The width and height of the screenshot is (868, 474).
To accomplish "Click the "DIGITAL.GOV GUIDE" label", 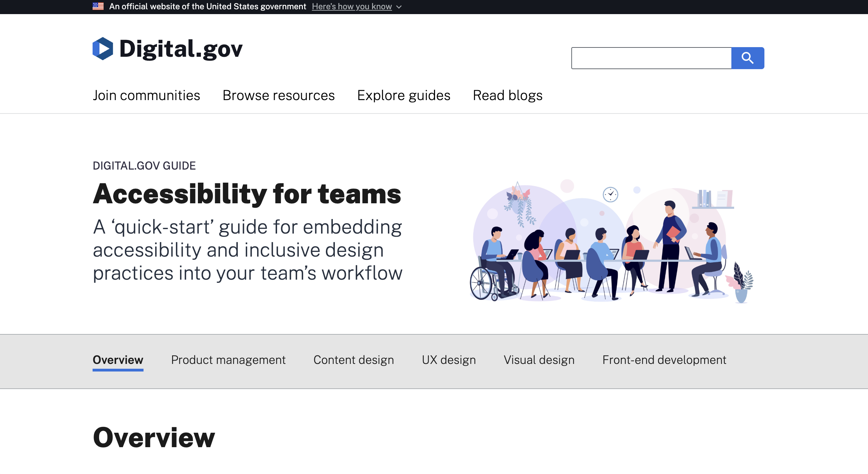I will point(144,166).
